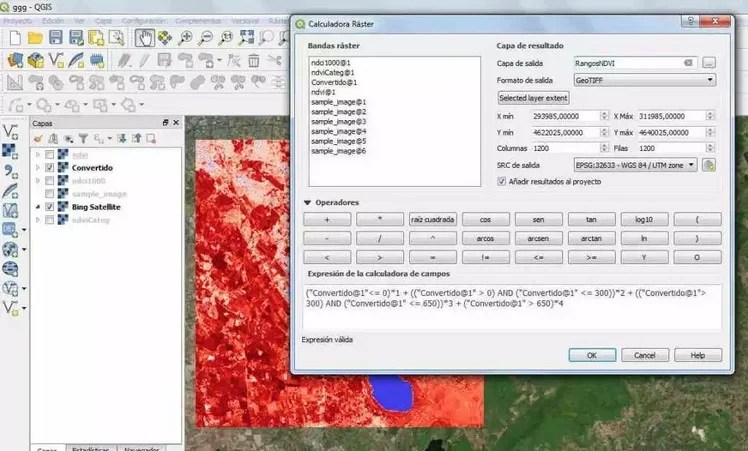Open layer styling with the brush icon in Capas panel

coord(39,139)
